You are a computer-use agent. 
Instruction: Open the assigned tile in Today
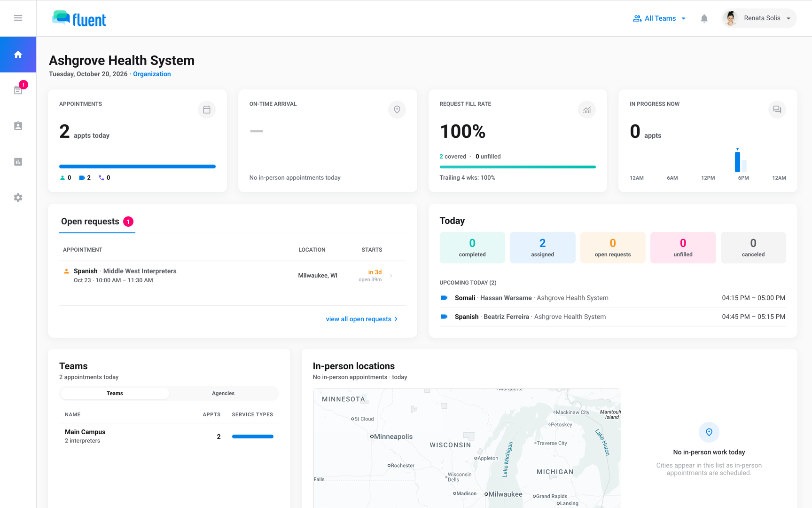point(543,247)
